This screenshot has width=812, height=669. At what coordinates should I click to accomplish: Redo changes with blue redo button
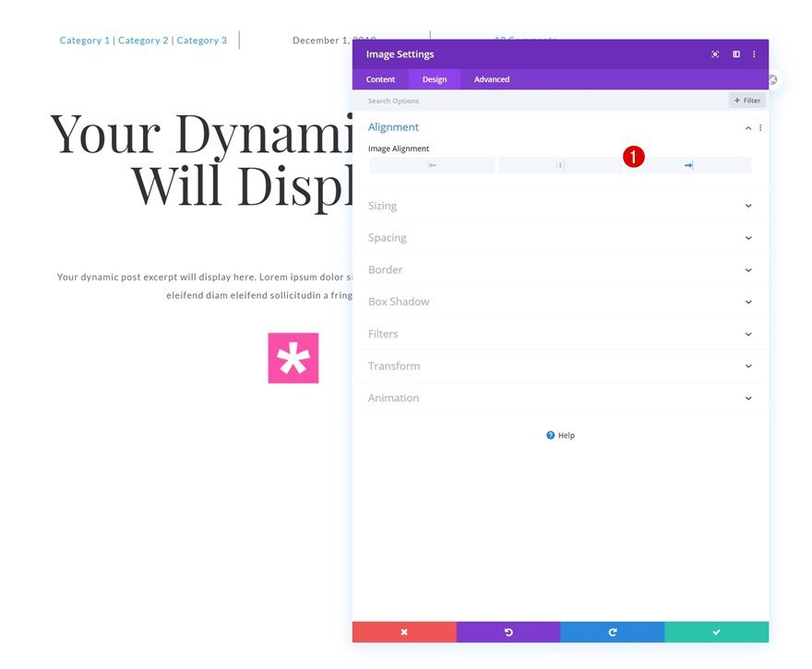click(612, 632)
